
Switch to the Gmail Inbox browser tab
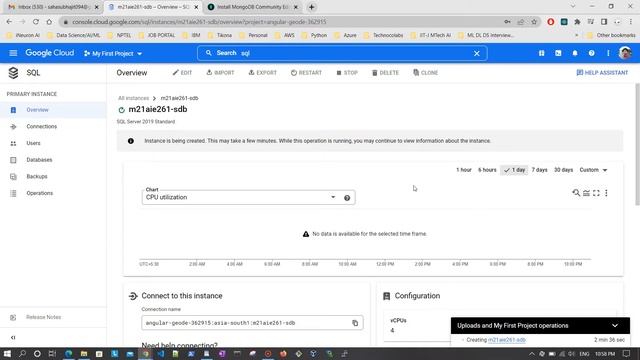click(x=53, y=7)
